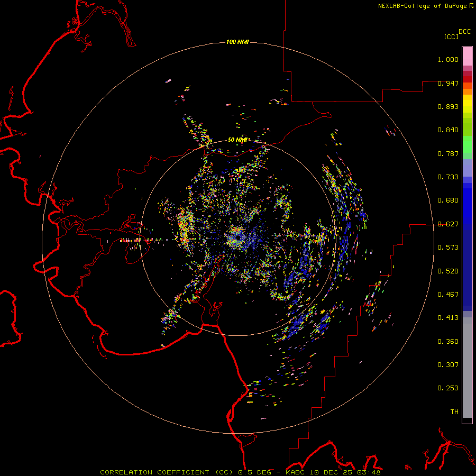Select the 0.680 scale value
476x476 pixels.
448,200
